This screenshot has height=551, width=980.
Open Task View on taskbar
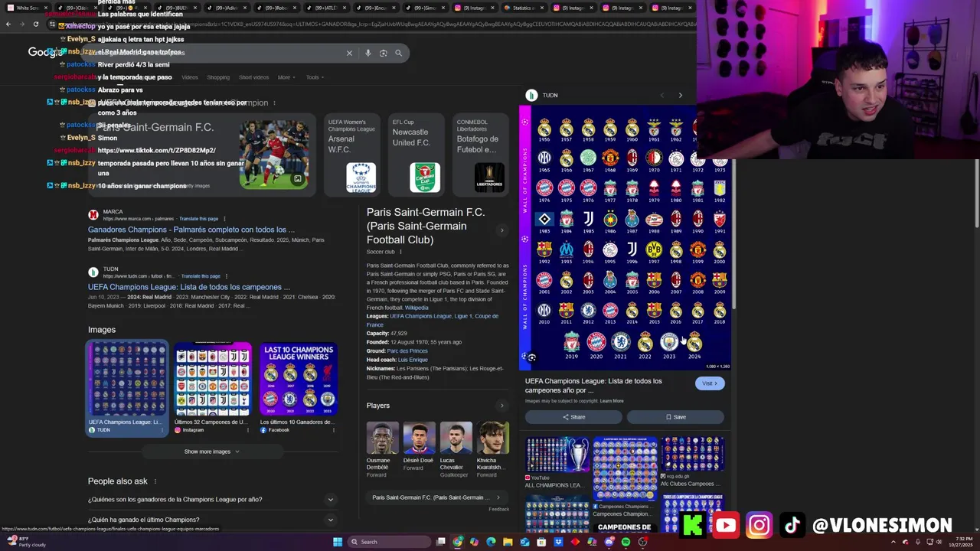click(x=441, y=542)
